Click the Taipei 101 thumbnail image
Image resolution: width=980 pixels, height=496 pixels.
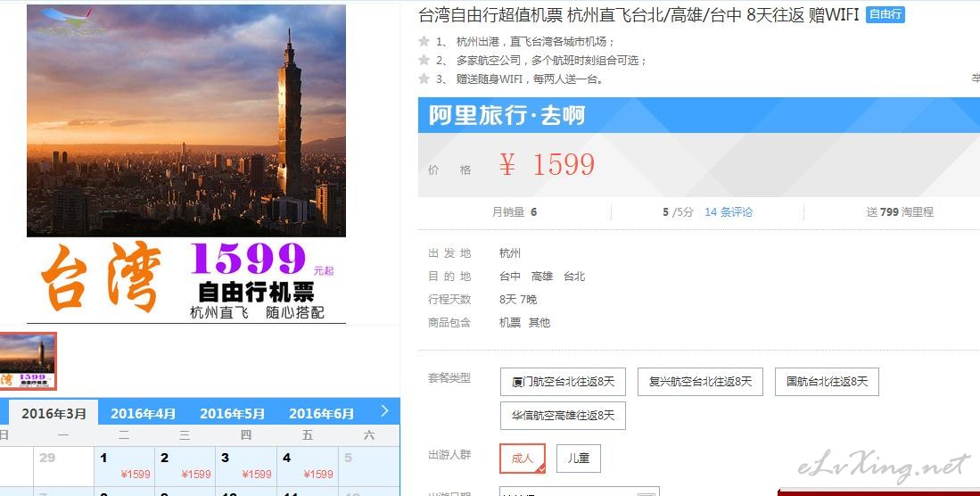coord(28,361)
